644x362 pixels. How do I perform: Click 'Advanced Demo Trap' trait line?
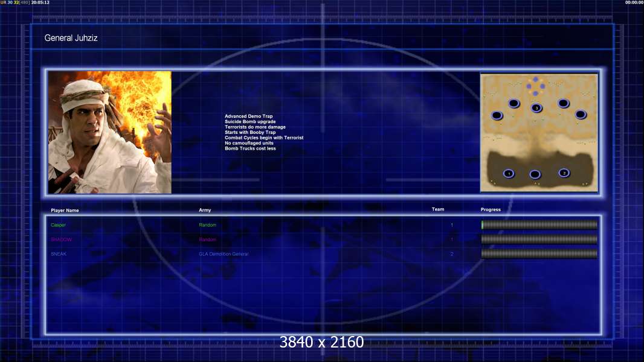pos(248,116)
